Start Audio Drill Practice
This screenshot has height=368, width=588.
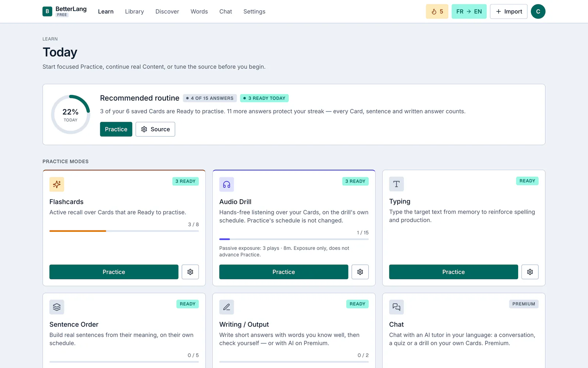[284, 272]
